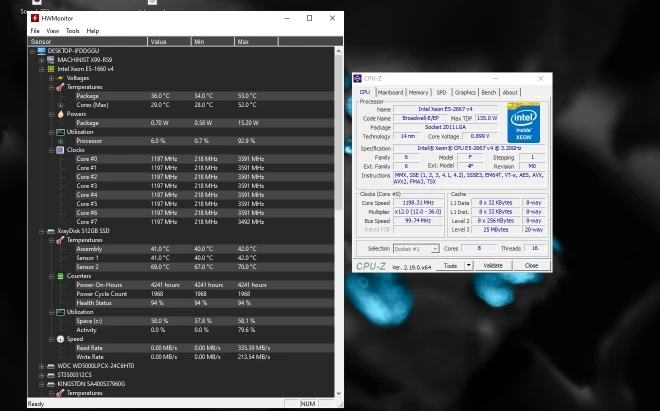Click the Utilization icon above the Processor row
The height and width of the screenshot is (411, 660).
[60, 132]
